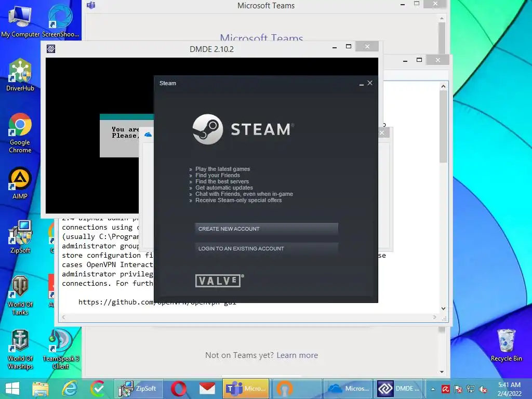Image resolution: width=532 pixels, height=399 pixels.
Task: Close the OneDrive dialog behind Steam
Action: pos(382,132)
